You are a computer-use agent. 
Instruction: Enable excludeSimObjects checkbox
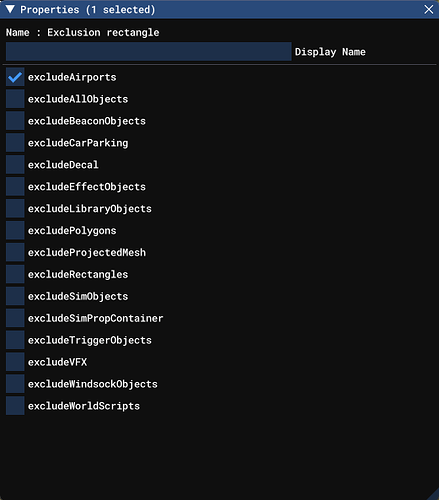point(15,296)
